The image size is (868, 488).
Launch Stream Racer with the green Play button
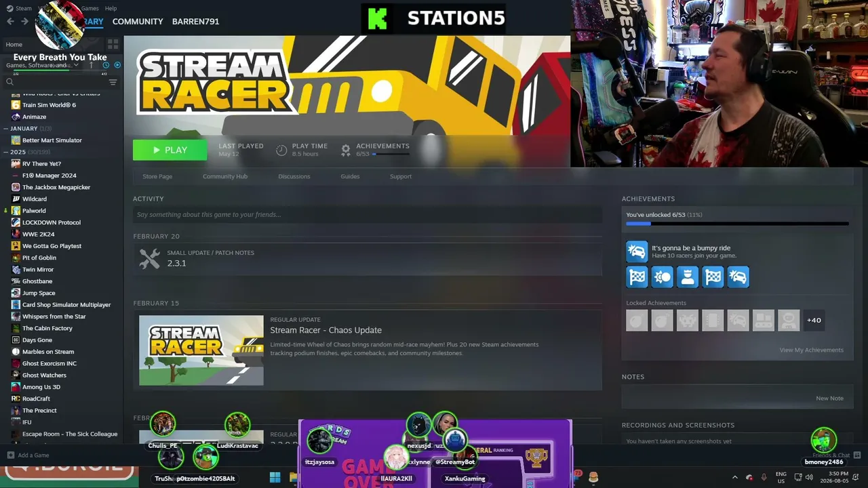click(170, 150)
